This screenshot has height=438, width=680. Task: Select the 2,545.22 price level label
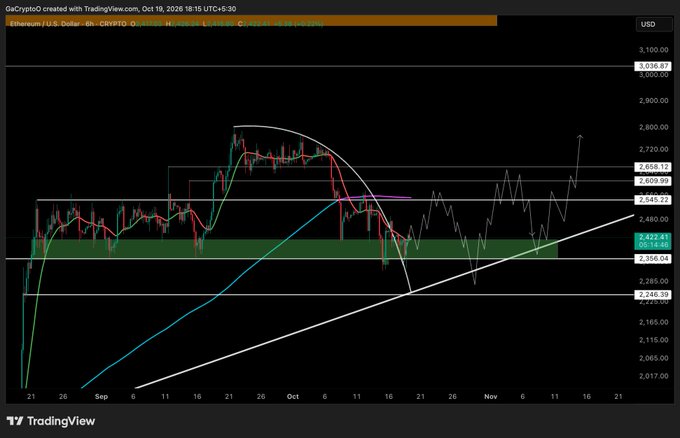[653, 200]
